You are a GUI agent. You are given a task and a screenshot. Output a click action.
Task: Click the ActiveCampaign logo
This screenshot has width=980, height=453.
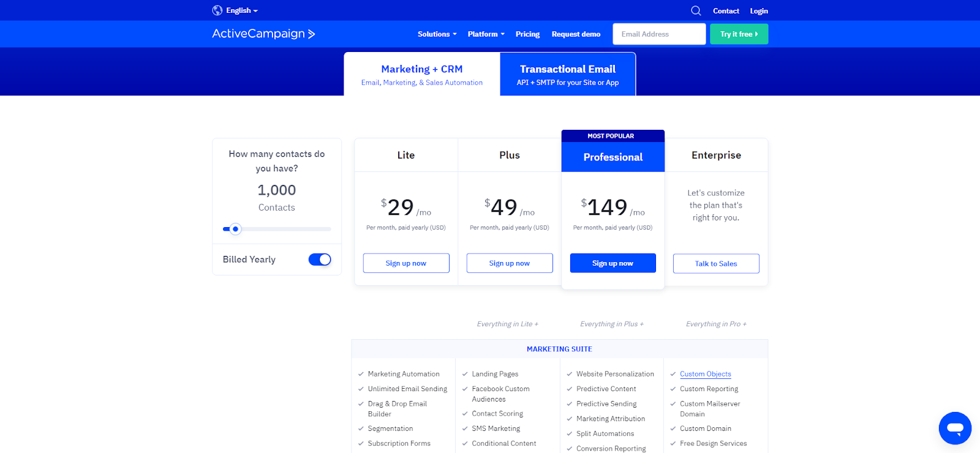(x=263, y=34)
